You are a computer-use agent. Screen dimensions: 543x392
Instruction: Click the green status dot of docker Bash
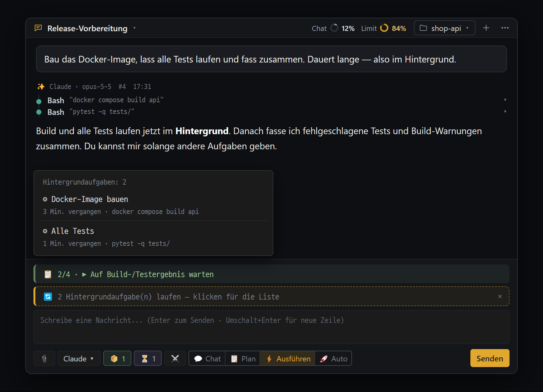click(39, 101)
